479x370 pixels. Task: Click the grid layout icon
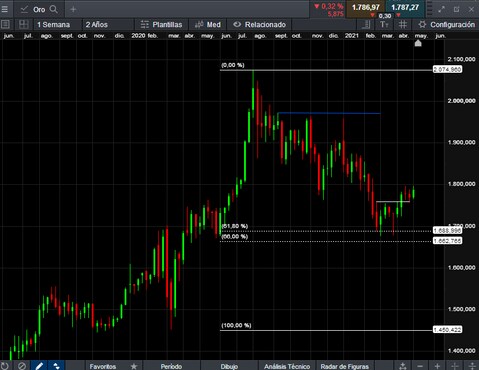(x=23, y=24)
